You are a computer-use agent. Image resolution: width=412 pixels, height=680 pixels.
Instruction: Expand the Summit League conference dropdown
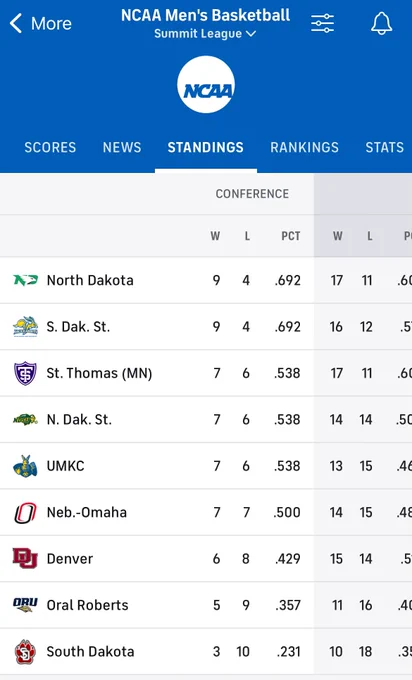click(x=206, y=34)
